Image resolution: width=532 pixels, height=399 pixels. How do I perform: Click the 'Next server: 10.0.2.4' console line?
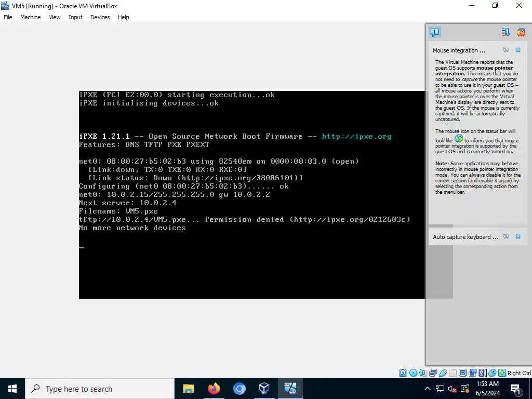click(128, 203)
